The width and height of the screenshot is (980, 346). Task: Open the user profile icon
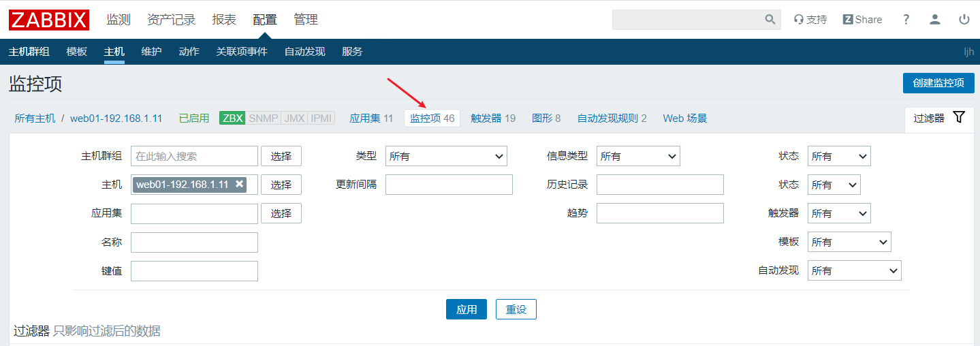(935, 20)
